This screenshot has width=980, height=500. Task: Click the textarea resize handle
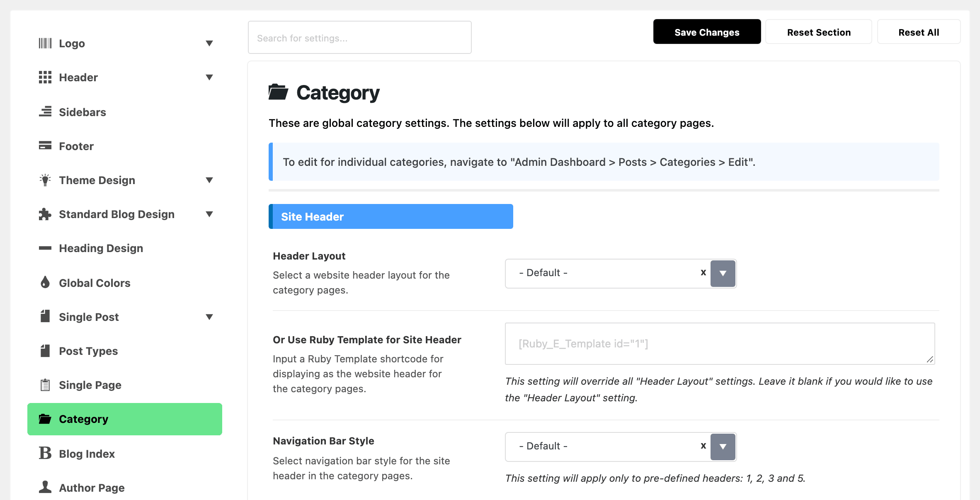pyautogui.click(x=930, y=359)
